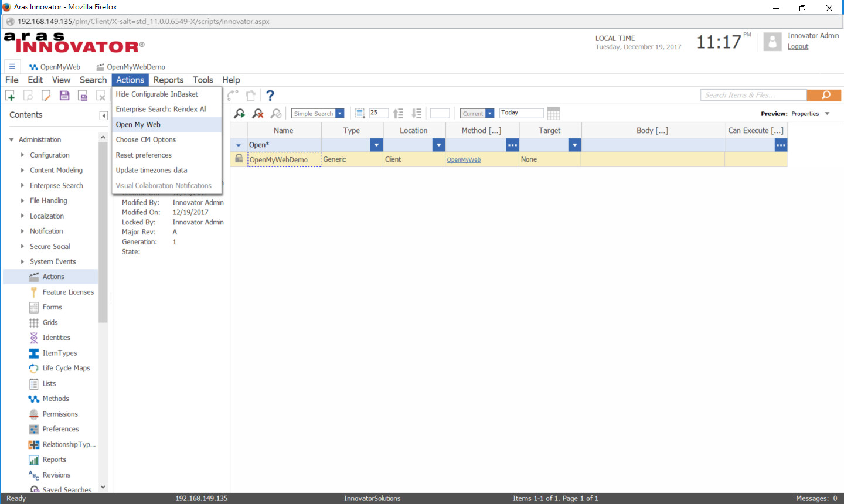Expand the Content Modeling node
The image size is (844, 504).
[x=22, y=170]
